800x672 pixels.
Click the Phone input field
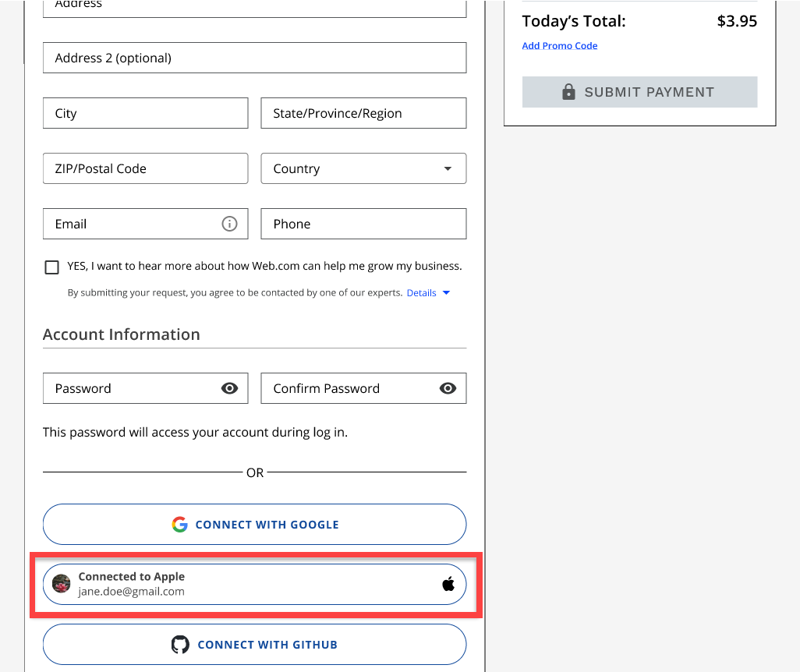(x=363, y=224)
